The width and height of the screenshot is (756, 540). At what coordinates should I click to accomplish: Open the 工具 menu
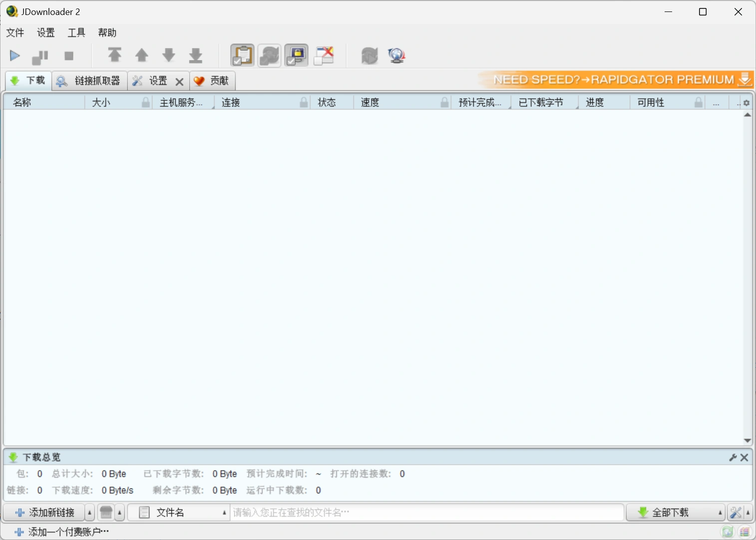coord(76,32)
